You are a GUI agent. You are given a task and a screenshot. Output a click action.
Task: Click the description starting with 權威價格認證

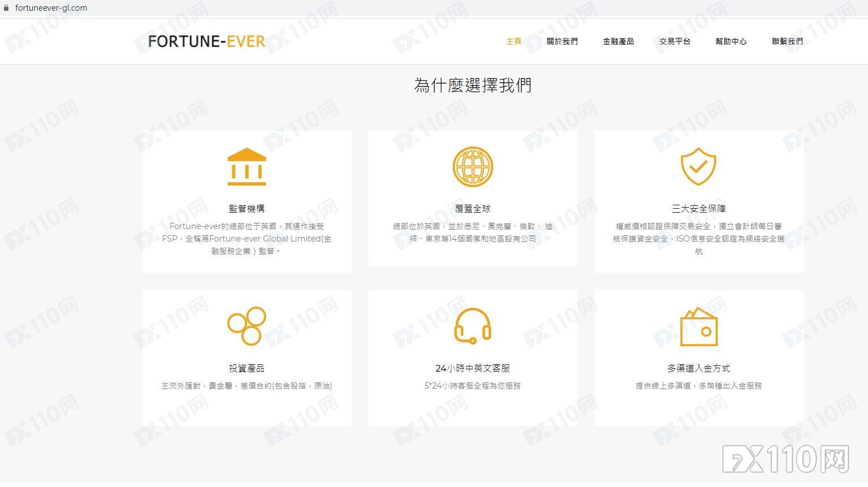(x=699, y=239)
